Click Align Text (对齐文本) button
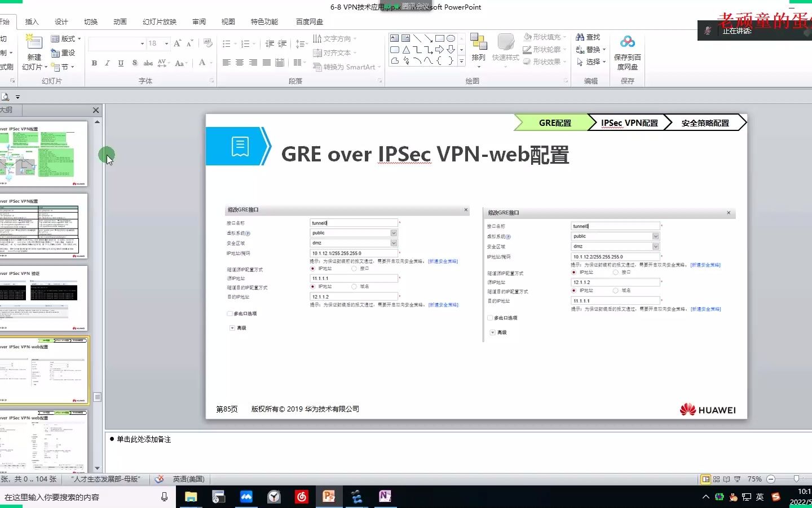The image size is (812, 508). click(335, 53)
